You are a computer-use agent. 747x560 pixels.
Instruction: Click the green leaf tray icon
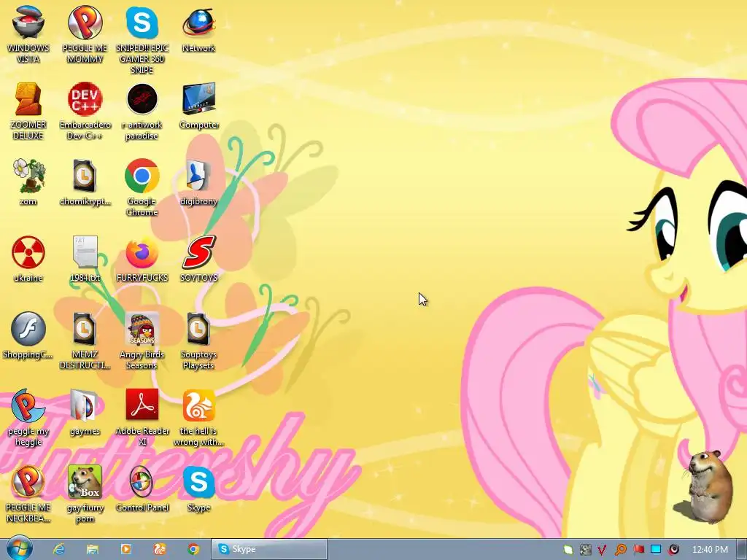[568, 550]
